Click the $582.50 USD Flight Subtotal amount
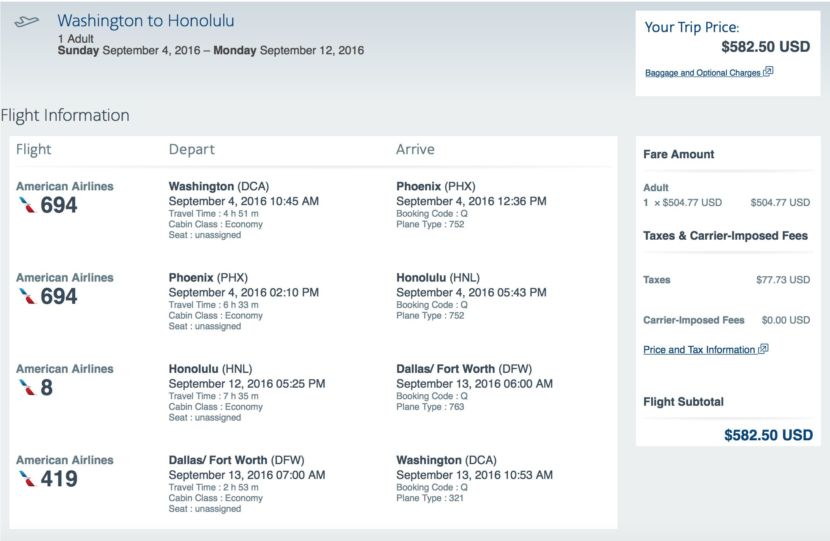Image resolution: width=830 pixels, height=541 pixels. [x=768, y=435]
